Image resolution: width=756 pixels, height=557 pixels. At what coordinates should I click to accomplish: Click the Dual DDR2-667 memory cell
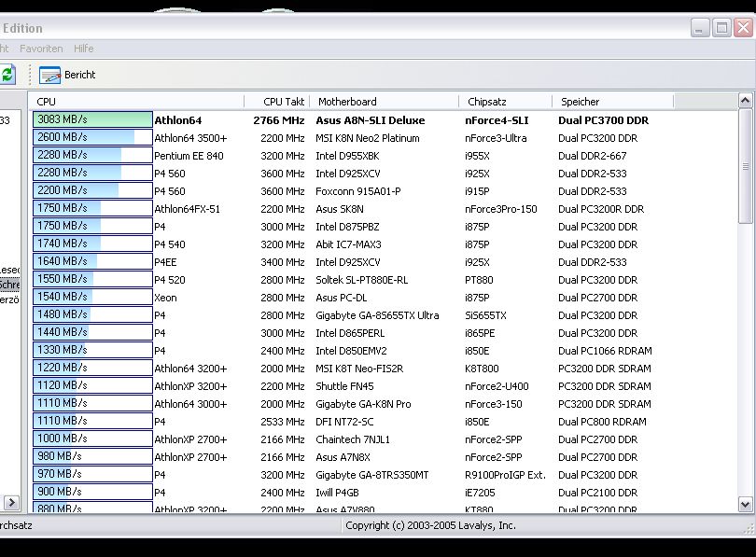pos(593,156)
